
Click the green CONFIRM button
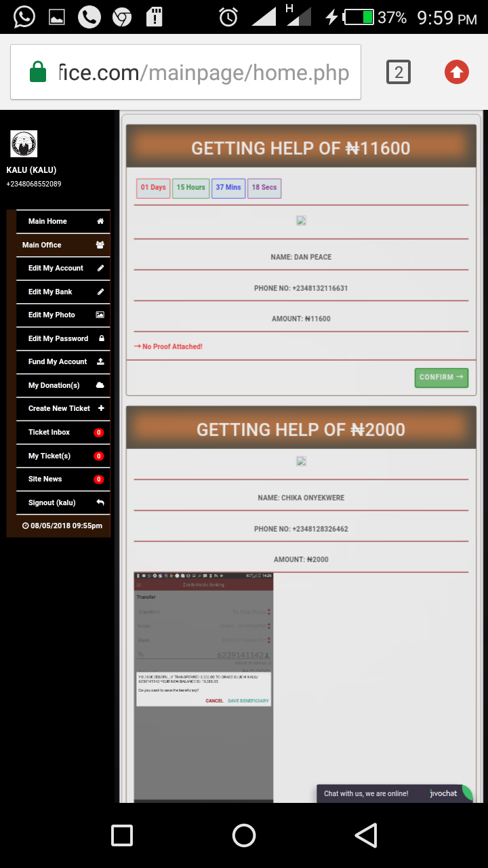tap(441, 378)
